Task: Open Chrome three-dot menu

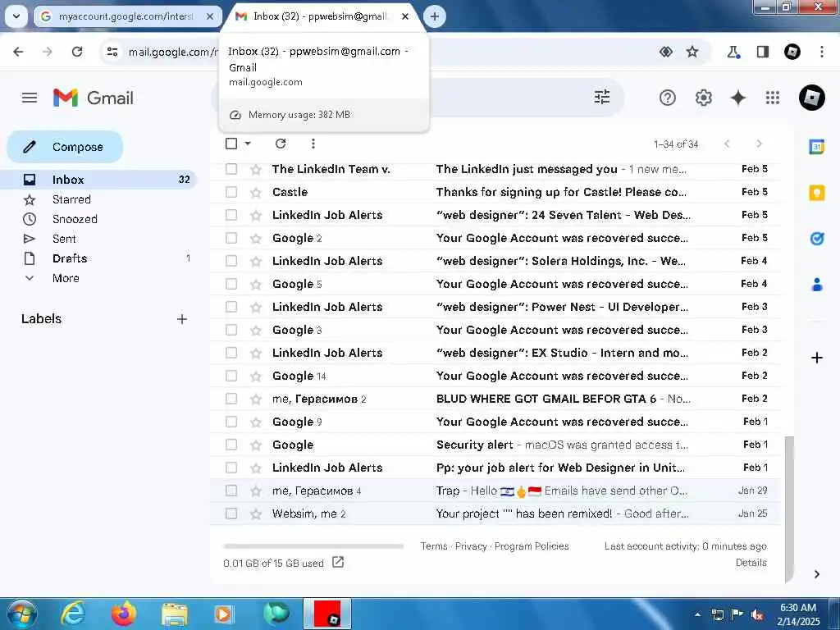Action: coord(821,52)
